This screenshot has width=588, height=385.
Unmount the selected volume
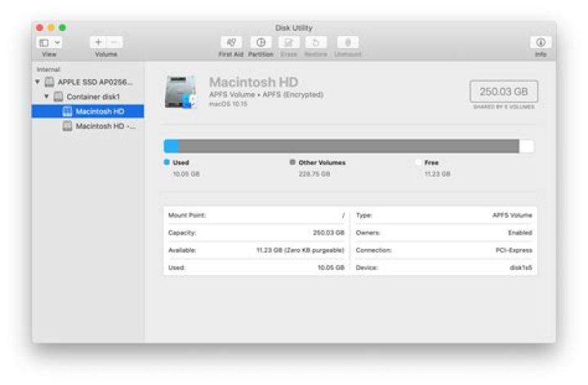point(348,42)
